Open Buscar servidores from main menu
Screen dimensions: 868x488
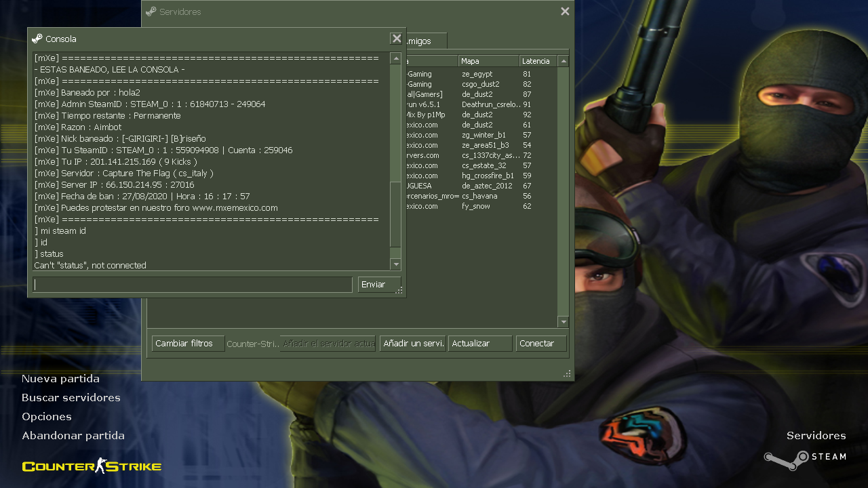(71, 398)
